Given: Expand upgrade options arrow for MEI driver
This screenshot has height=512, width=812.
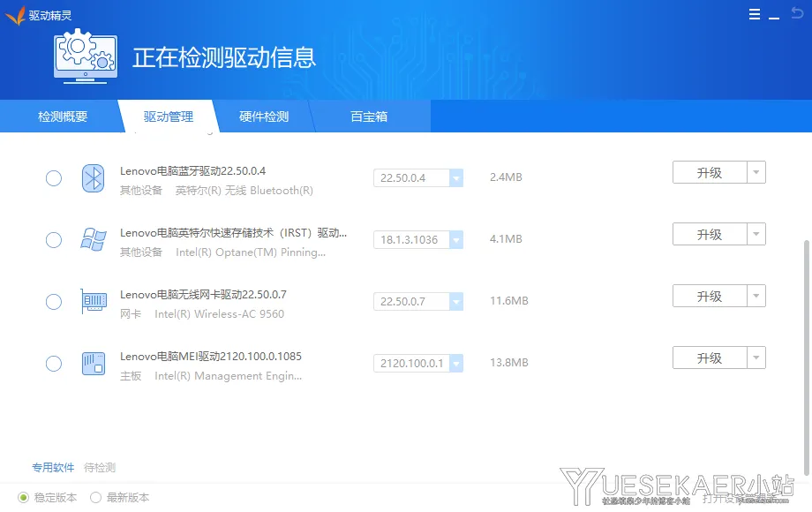Looking at the screenshot, I should click(756, 358).
